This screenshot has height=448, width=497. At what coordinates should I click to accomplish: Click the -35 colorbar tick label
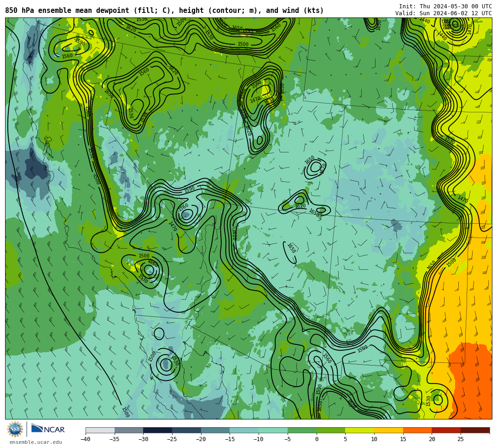tap(114, 439)
